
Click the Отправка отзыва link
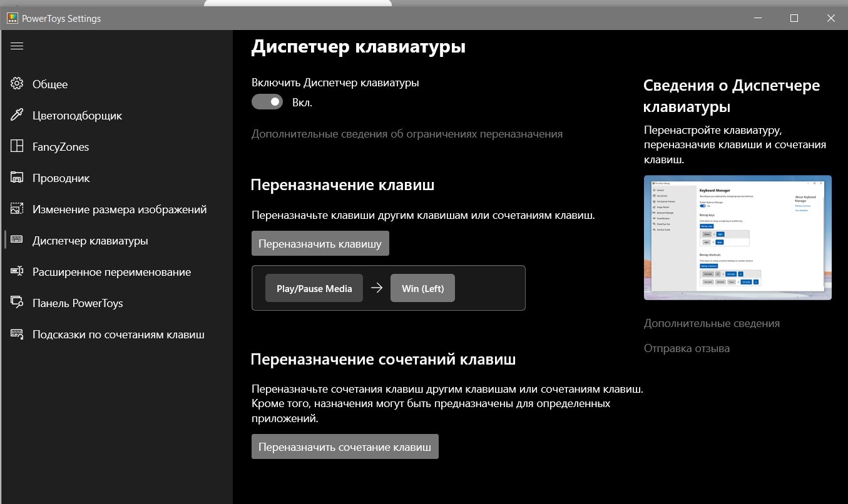[x=687, y=348]
